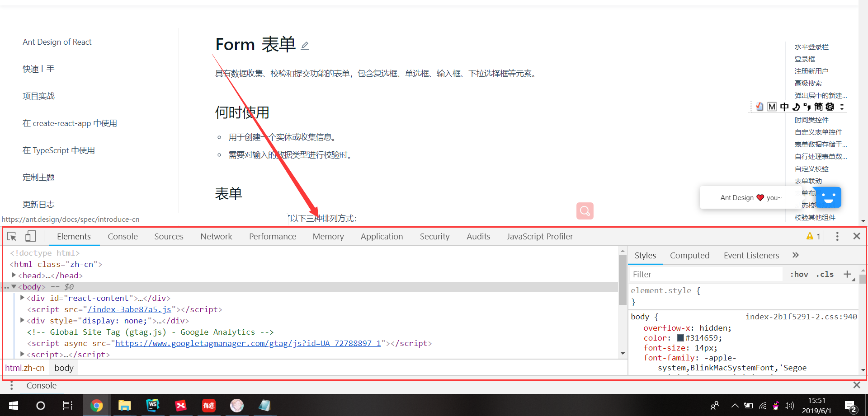Click the edit pencil next to Form title

(x=305, y=45)
